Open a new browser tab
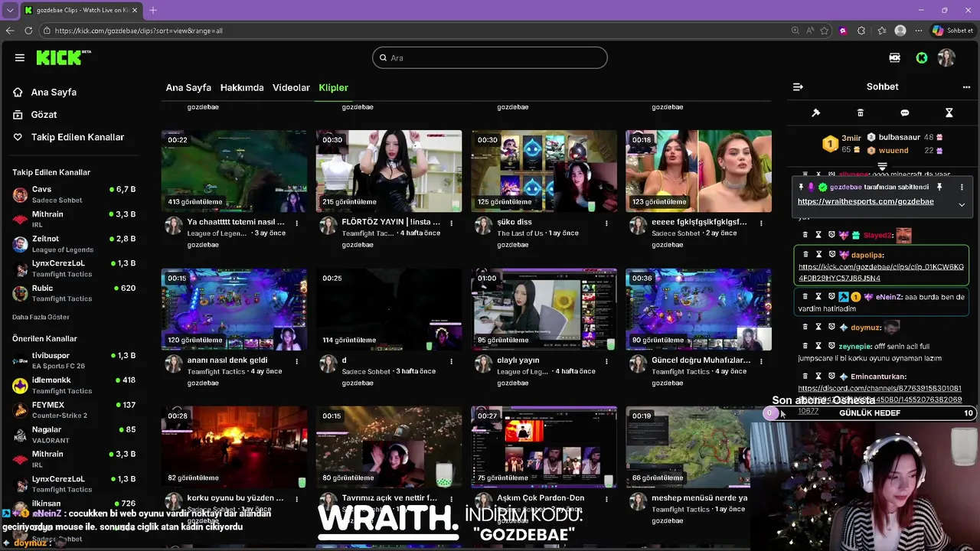This screenshot has height=551, width=980. 153,10
